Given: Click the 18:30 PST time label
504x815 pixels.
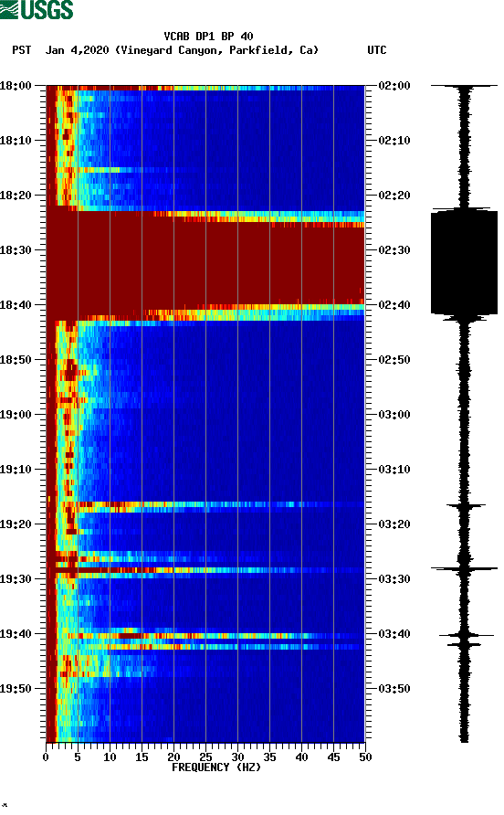Looking at the screenshot, I should tap(16, 250).
